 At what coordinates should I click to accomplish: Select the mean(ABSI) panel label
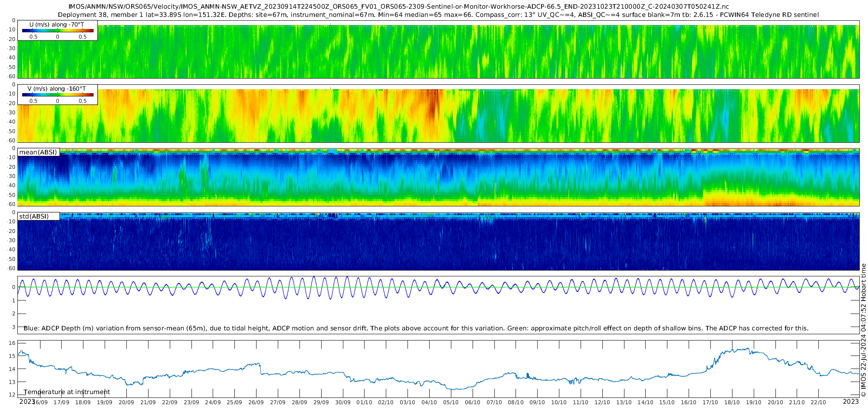tap(39, 152)
